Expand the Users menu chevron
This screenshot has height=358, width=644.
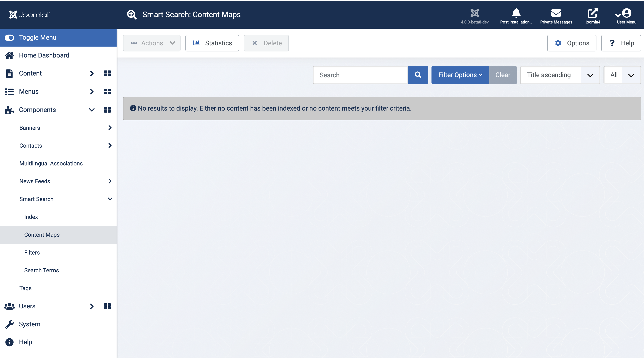tap(92, 306)
